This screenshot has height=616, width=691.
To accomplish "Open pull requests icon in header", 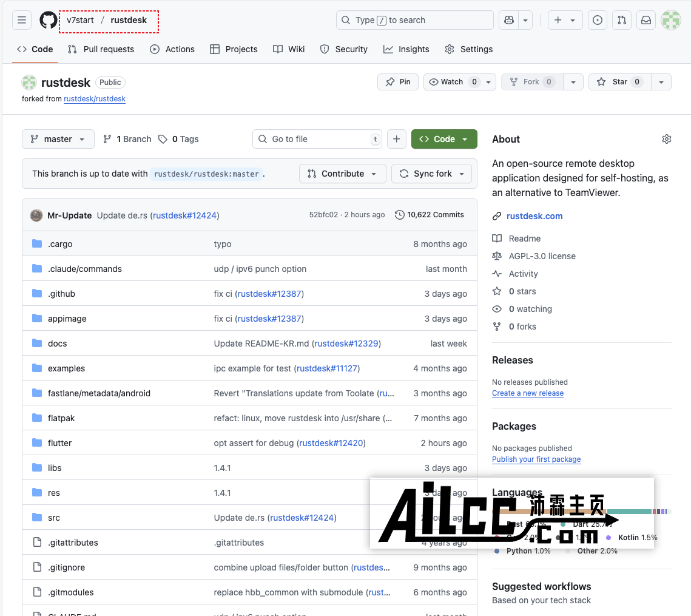I will tap(622, 20).
